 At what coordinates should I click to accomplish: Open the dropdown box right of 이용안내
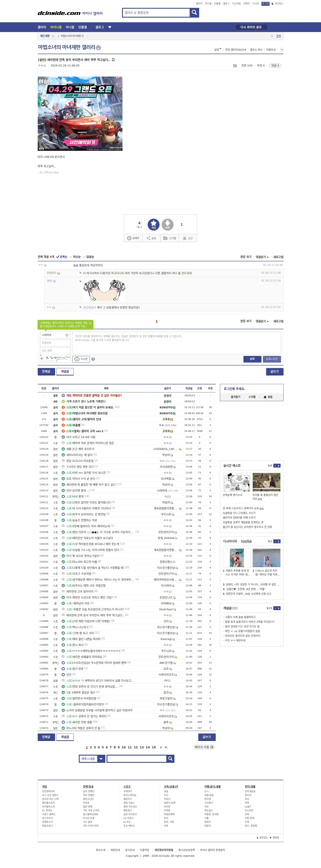(x=282, y=50)
